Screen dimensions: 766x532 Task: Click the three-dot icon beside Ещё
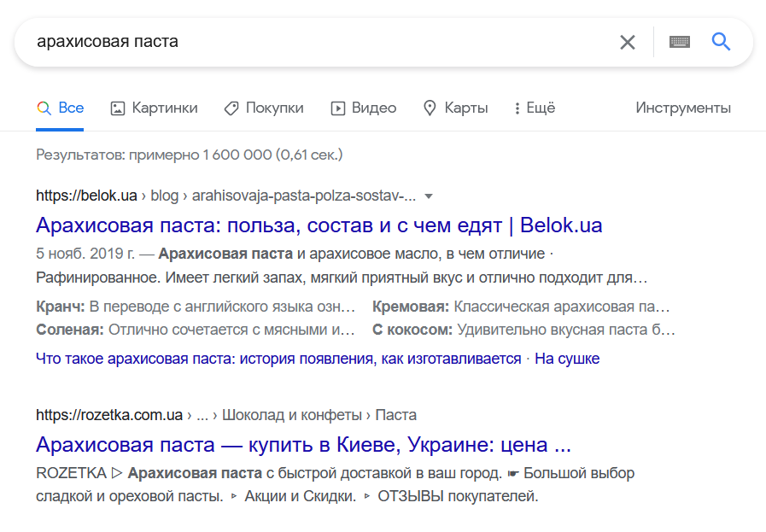coord(517,108)
